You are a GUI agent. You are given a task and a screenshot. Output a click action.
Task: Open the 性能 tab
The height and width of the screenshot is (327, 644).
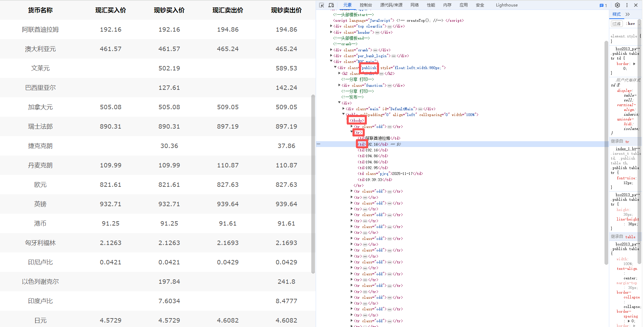(x=431, y=5)
